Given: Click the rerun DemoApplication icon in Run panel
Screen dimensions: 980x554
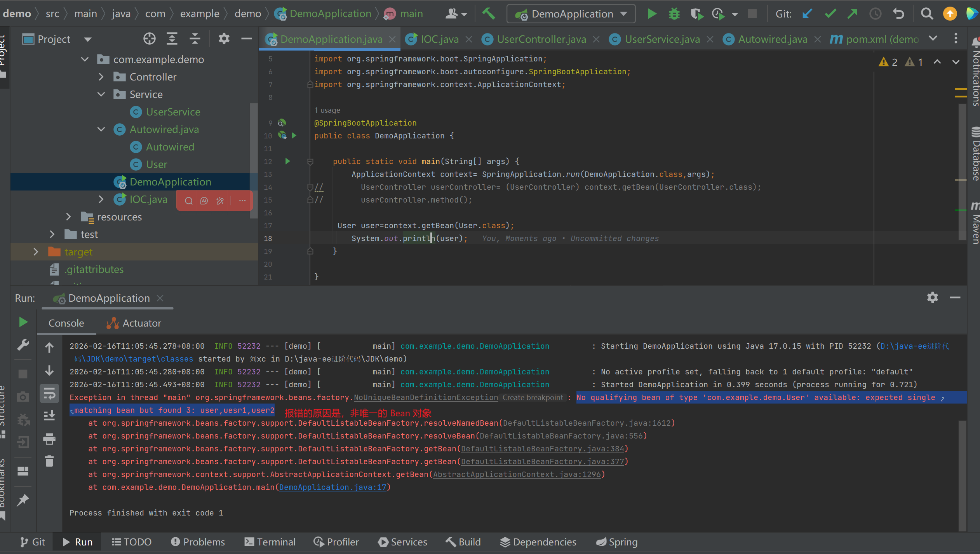Looking at the screenshot, I should (23, 322).
